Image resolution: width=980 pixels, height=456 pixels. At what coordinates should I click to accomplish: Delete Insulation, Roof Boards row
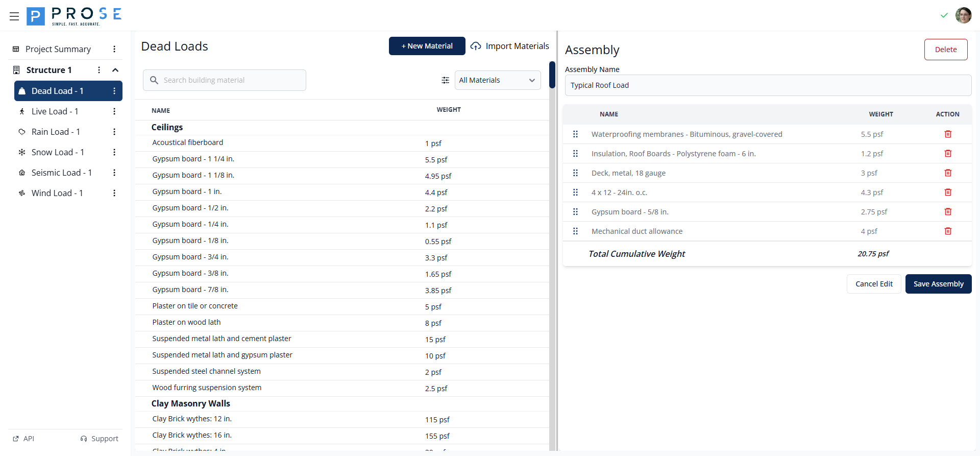948,154
